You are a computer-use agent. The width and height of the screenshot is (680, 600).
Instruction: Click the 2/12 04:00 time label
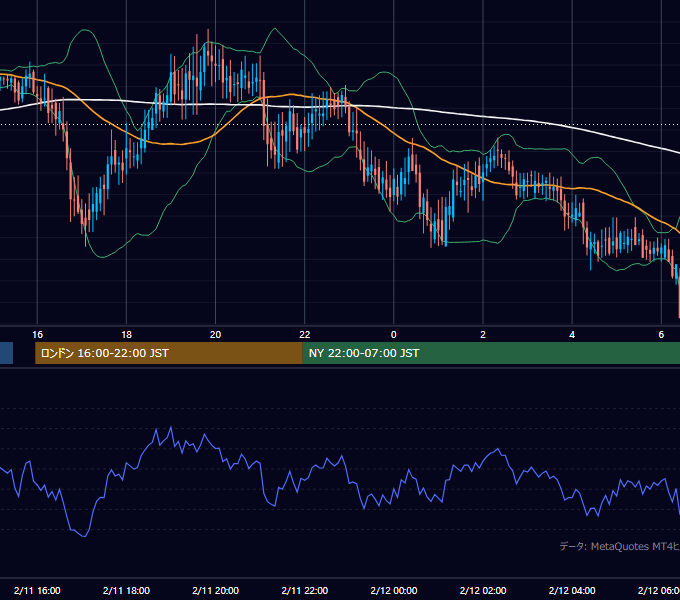(x=572, y=590)
